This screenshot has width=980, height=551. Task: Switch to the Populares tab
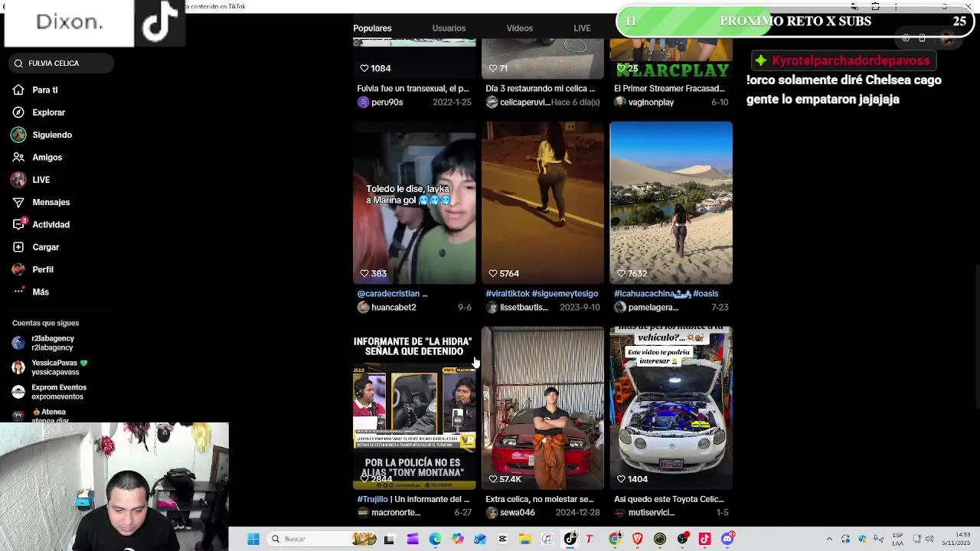[x=372, y=28]
